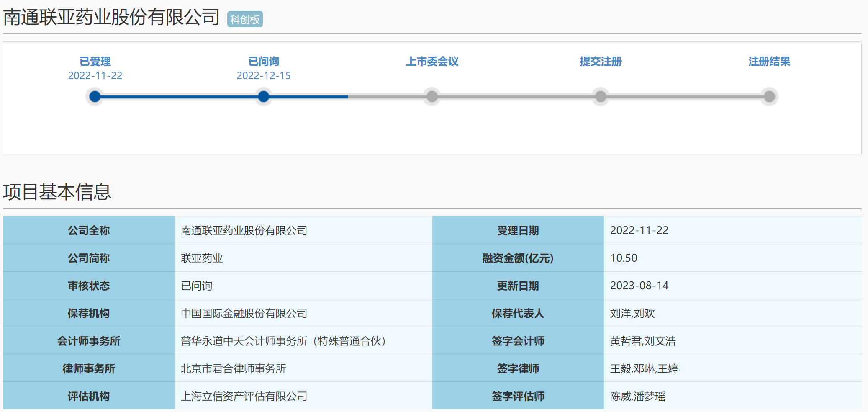This screenshot has width=868, height=412.
Task: Click the 签字会计师 header cell
Action: pyautogui.click(x=518, y=341)
